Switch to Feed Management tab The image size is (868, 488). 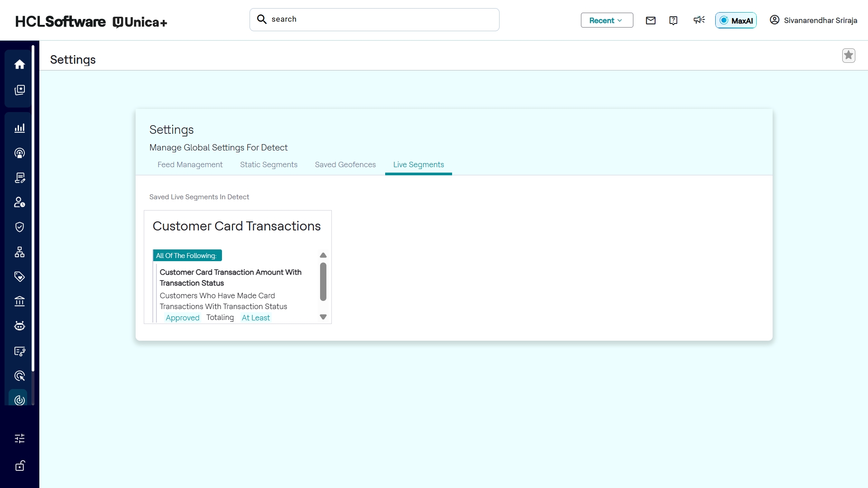(x=190, y=165)
